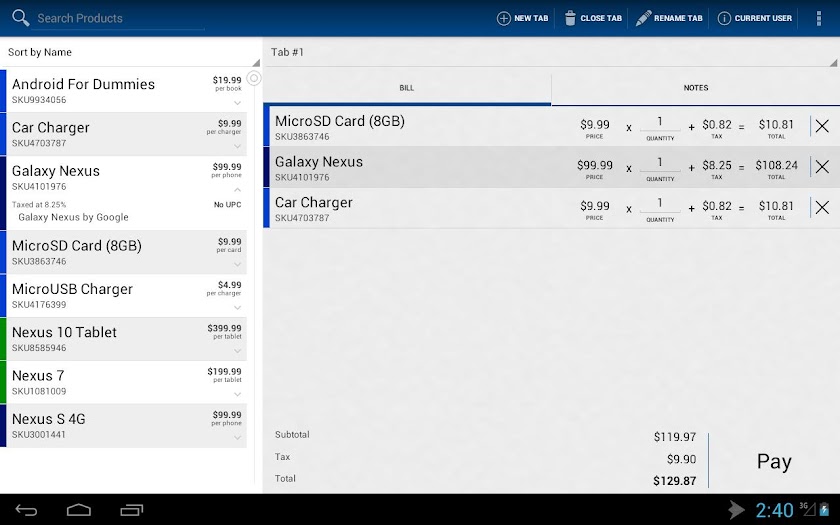Tap the Android home navigation button
Image resolution: width=840 pixels, height=525 pixels.
[79, 510]
